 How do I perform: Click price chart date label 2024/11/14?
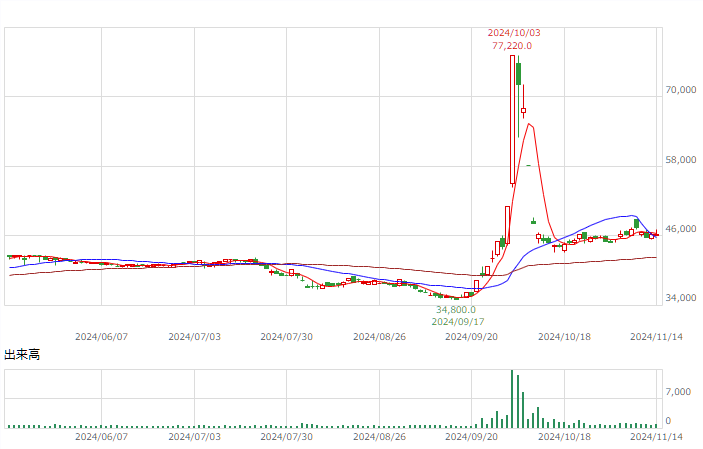click(656, 336)
